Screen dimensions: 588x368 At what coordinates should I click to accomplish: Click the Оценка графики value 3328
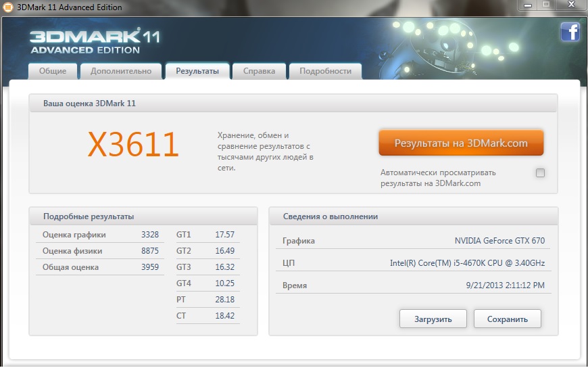coord(150,235)
